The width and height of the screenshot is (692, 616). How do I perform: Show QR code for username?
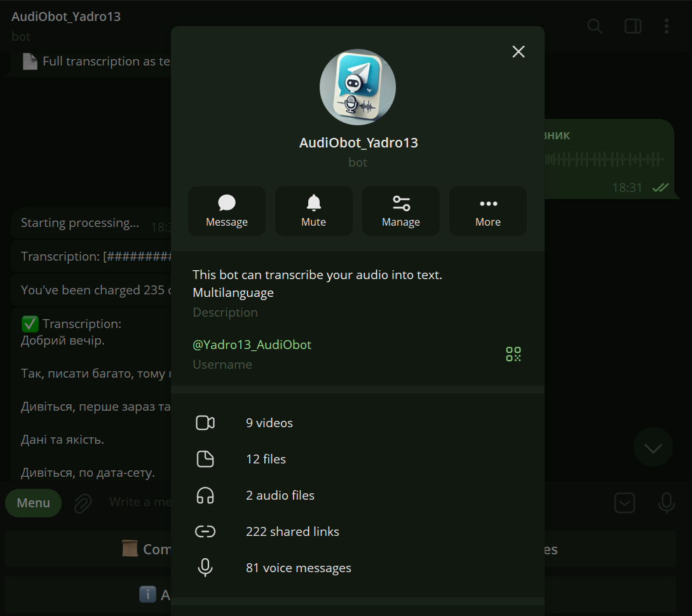pos(513,354)
